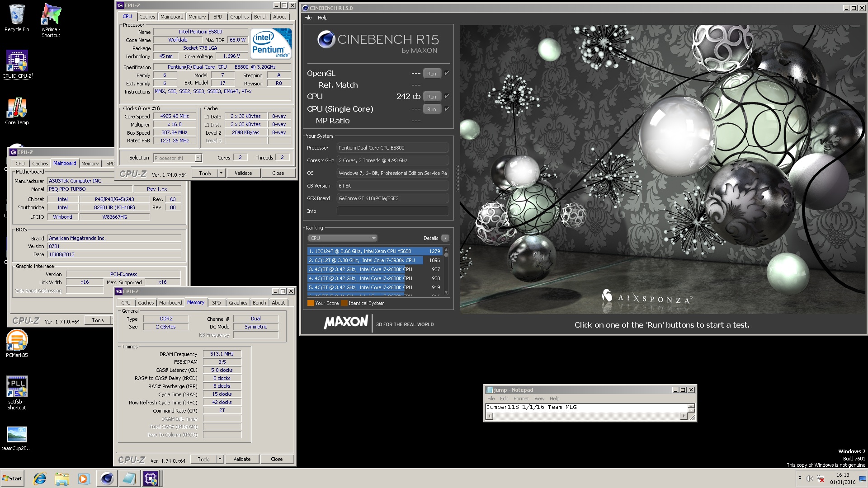Switch to the Notepad taskbar icon
Viewport: 868px width, 488px height.
point(129,478)
